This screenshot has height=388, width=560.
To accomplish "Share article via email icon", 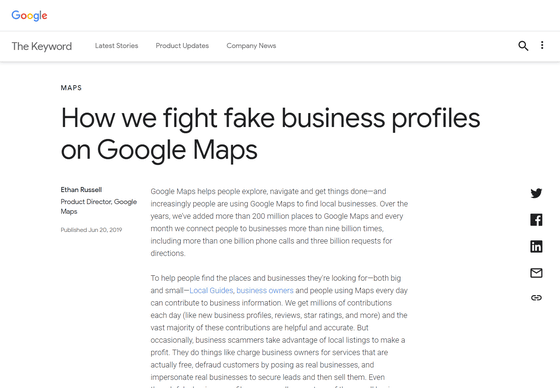I will click(536, 273).
